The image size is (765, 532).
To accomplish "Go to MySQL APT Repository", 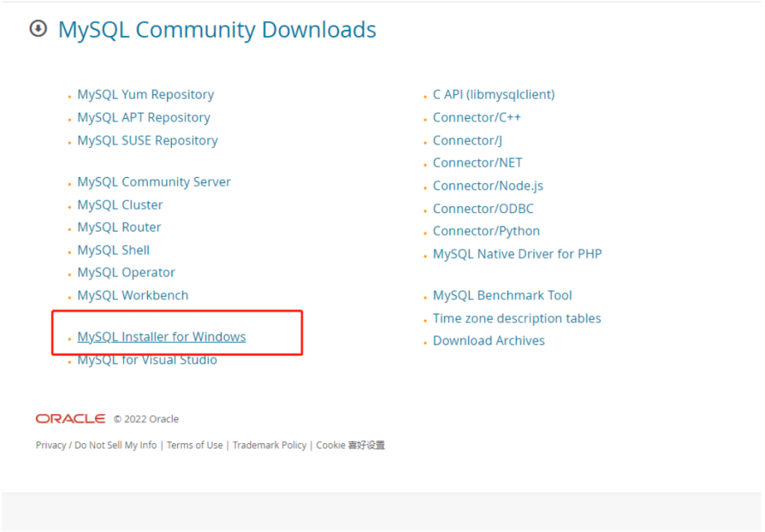I will pyautogui.click(x=144, y=117).
